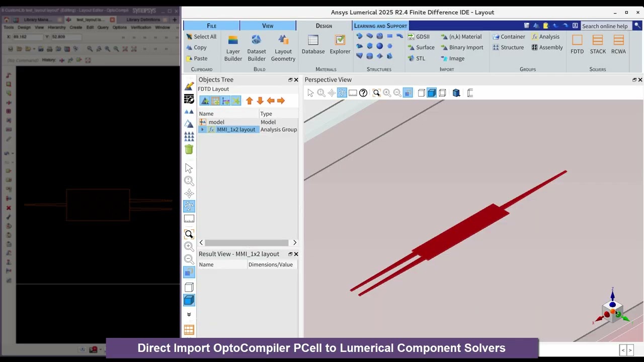Screen dimensions: 644x362
Task: Paste from the clipboard
Action: 196,58
